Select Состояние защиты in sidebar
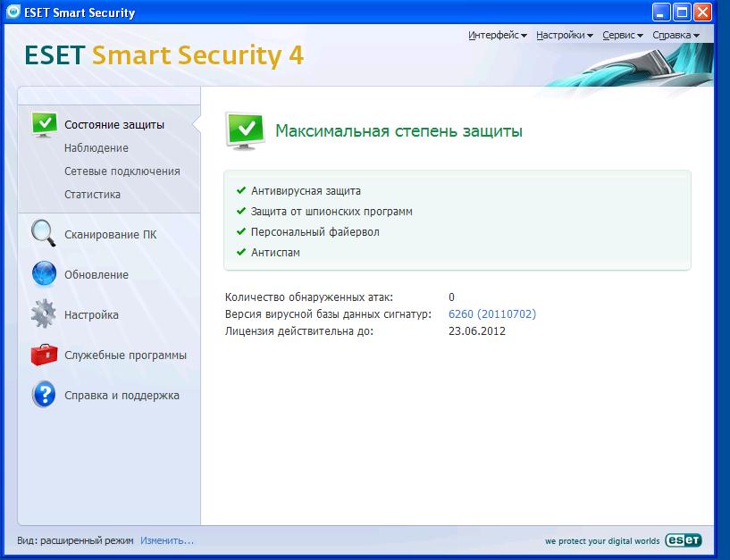 pyautogui.click(x=114, y=125)
